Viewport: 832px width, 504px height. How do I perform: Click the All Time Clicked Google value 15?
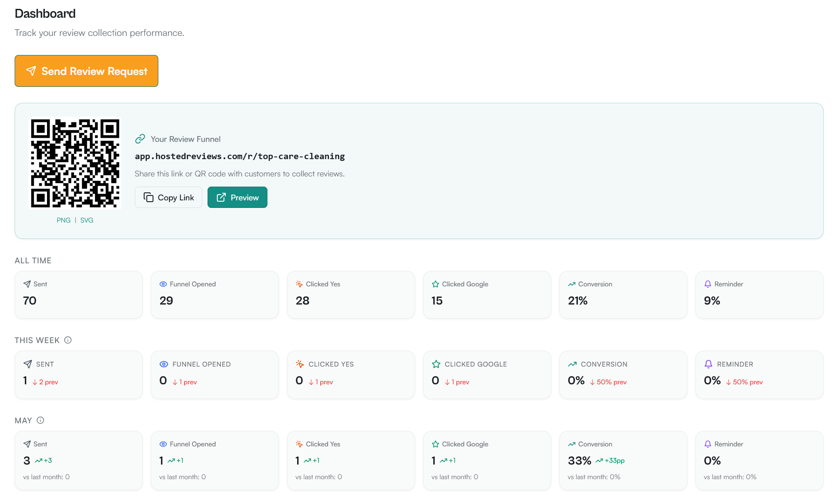[x=437, y=301]
